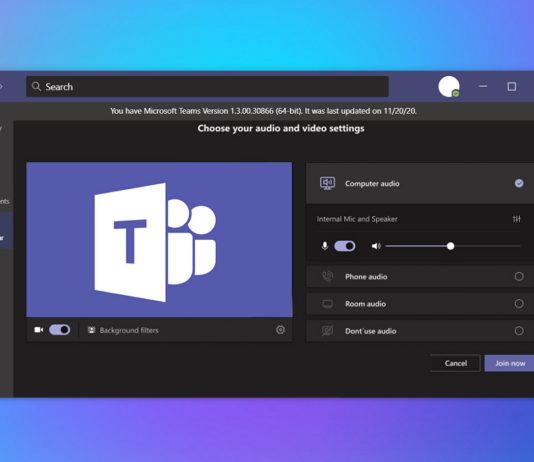Click the Join now button
Screen dimensions: 534x462
(509, 363)
